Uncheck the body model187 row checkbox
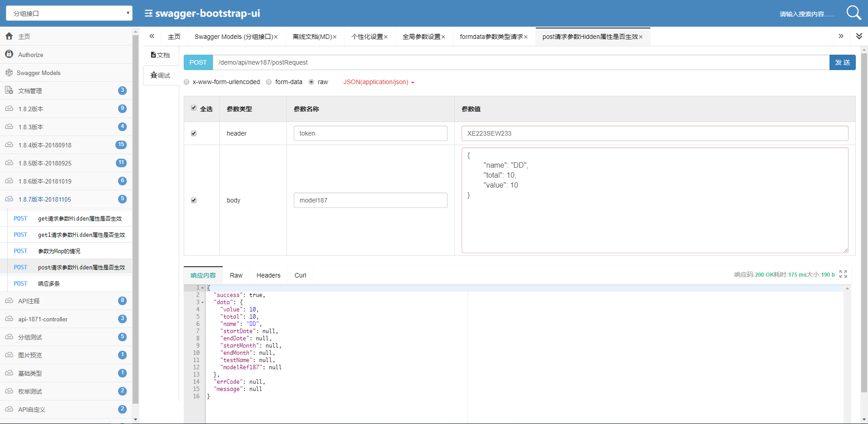The height and width of the screenshot is (424, 868). click(194, 200)
